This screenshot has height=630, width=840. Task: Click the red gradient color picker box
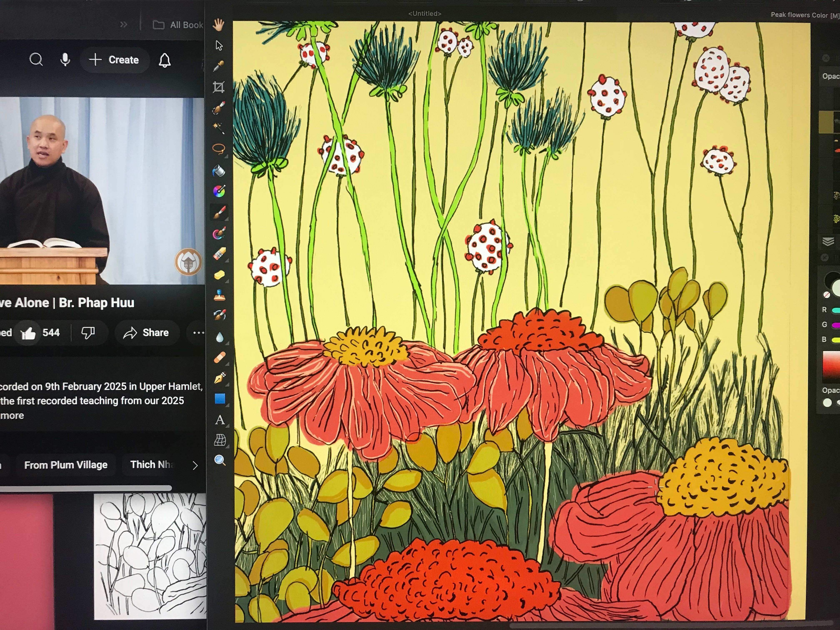coord(831,367)
